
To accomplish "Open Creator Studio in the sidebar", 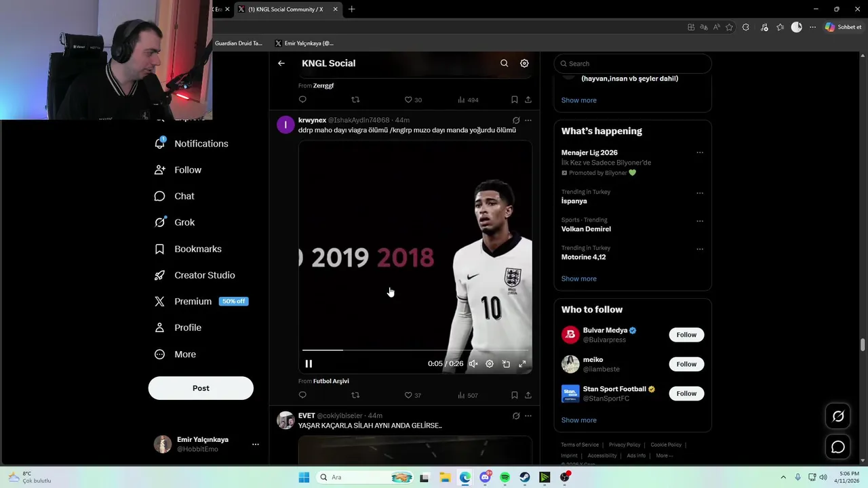I will pyautogui.click(x=195, y=275).
